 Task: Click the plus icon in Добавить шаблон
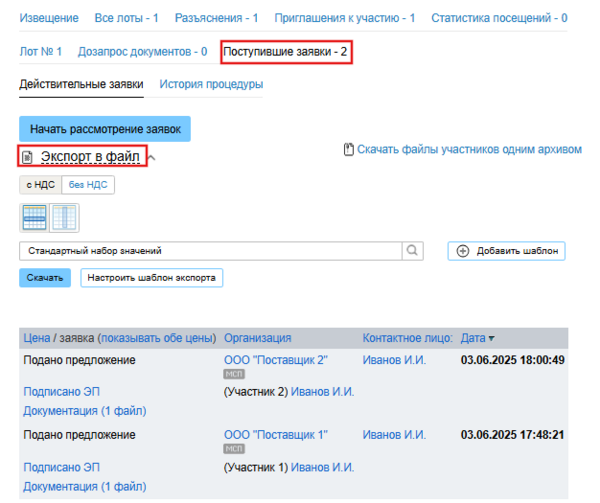[x=462, y=251]
